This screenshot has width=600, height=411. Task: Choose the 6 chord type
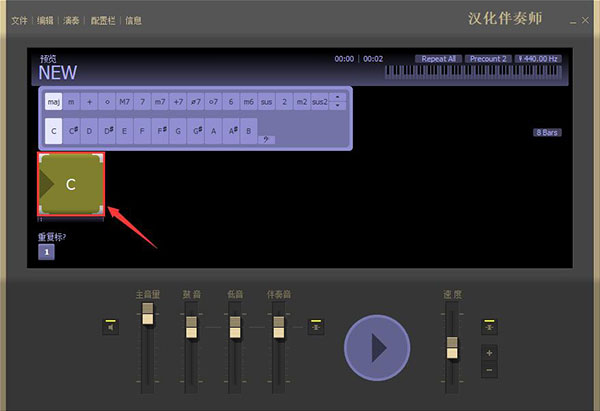click(x=231, y=102)
